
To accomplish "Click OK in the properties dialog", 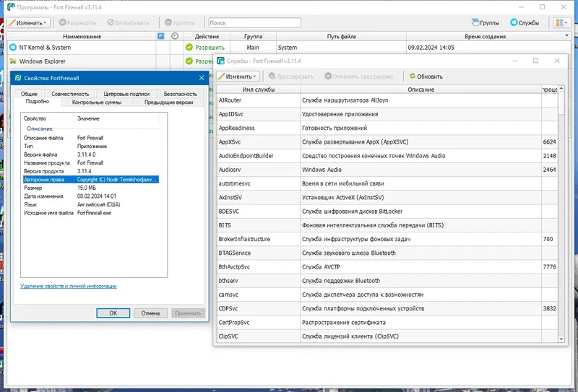I will click(x=113, y=313).
